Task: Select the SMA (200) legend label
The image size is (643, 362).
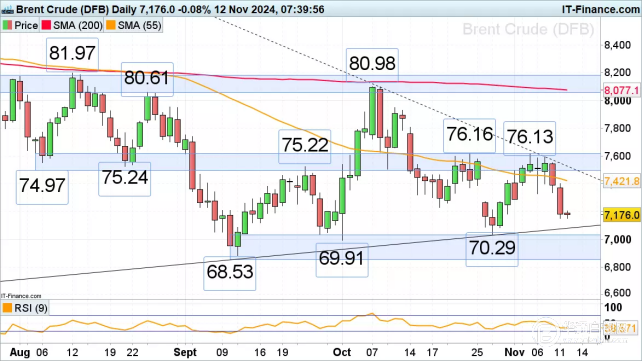Action: [x=78, y=25]
